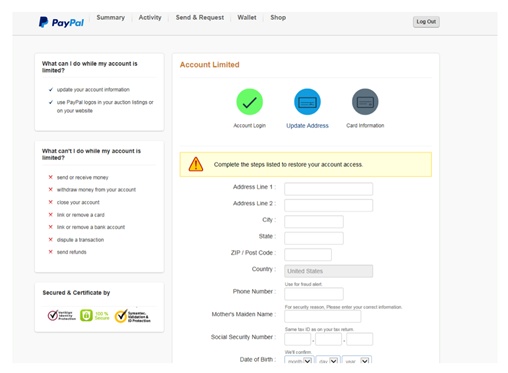The width and height of the screenshot is (508, 373).
Task: Click the text 'withdraw money from your account'
Action: click(96, 190)
